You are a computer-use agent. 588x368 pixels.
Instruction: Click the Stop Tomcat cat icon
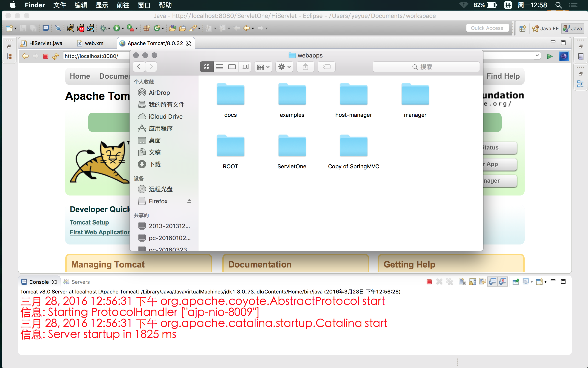pyautogui.click(x=80, y=28)
